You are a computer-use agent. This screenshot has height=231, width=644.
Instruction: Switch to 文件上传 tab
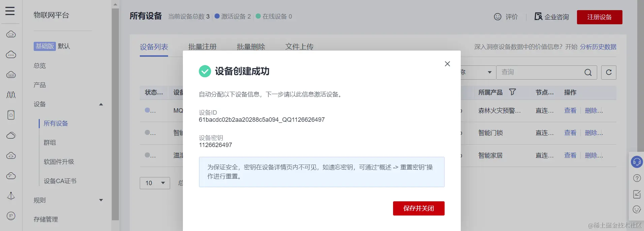[x=299, y=47]
